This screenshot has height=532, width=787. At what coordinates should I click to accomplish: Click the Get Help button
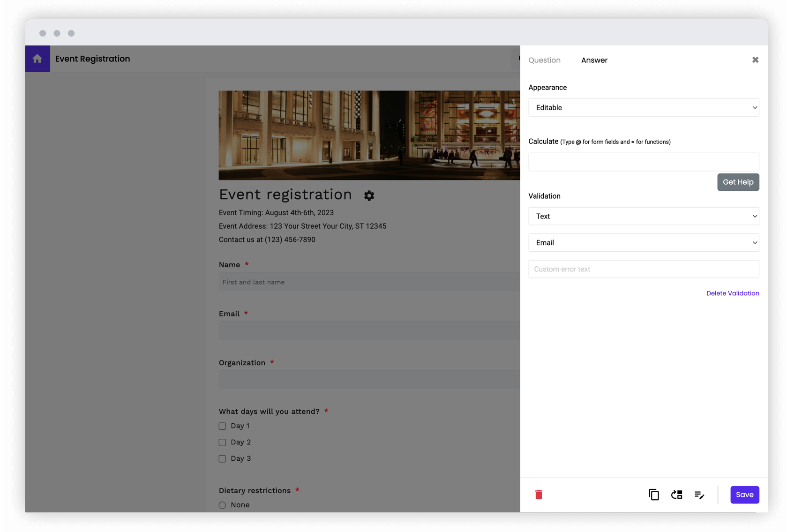click(738, 182)
